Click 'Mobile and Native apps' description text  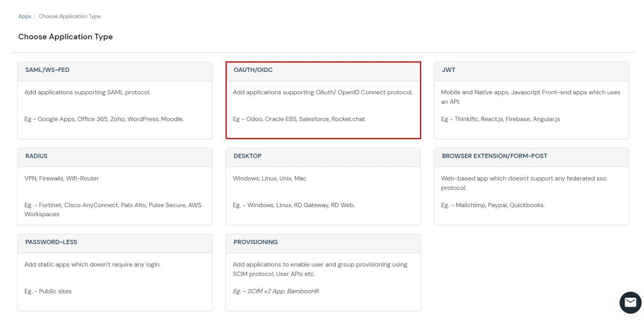pyautogui.click(x=531, y=97)
